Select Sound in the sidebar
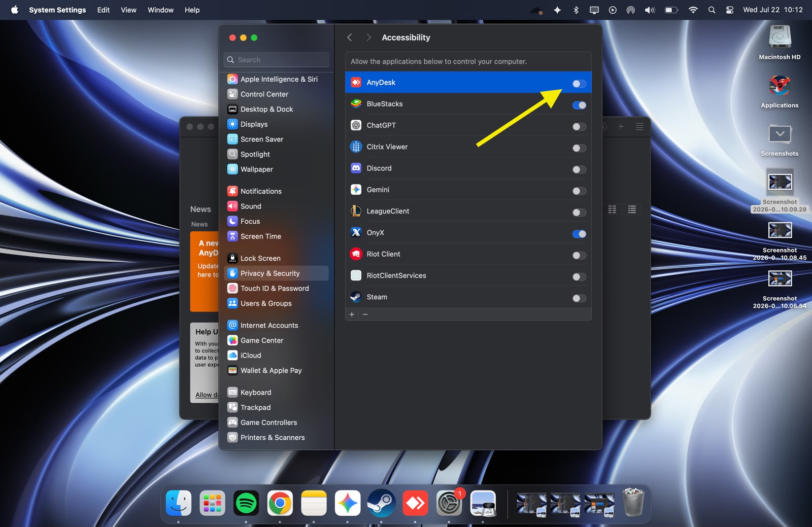Viewport: 812px width, 527px height. point(276,206)
